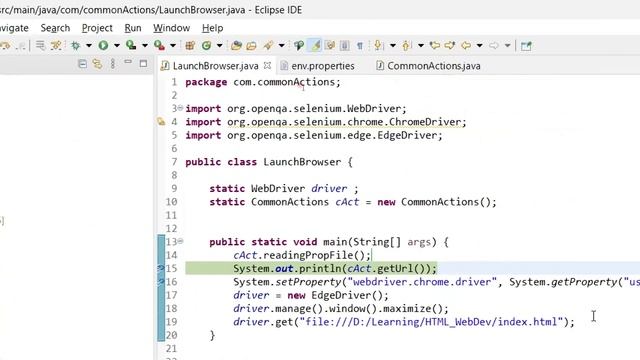
Task: Open the Run menu
Action: pyautogui.click(x=133, y=28)
